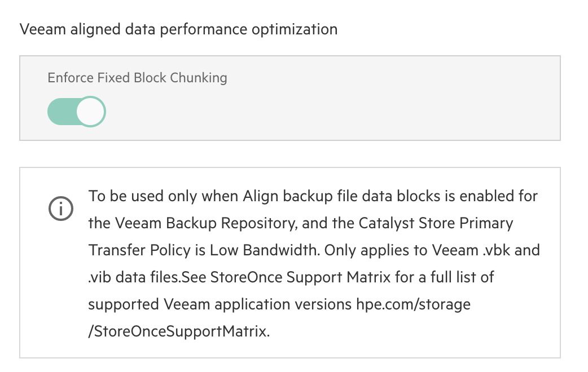Click the word 'Veeam' in the heading
The height and width of the screenshot is (372, 588).
click(x=43, y=29)
